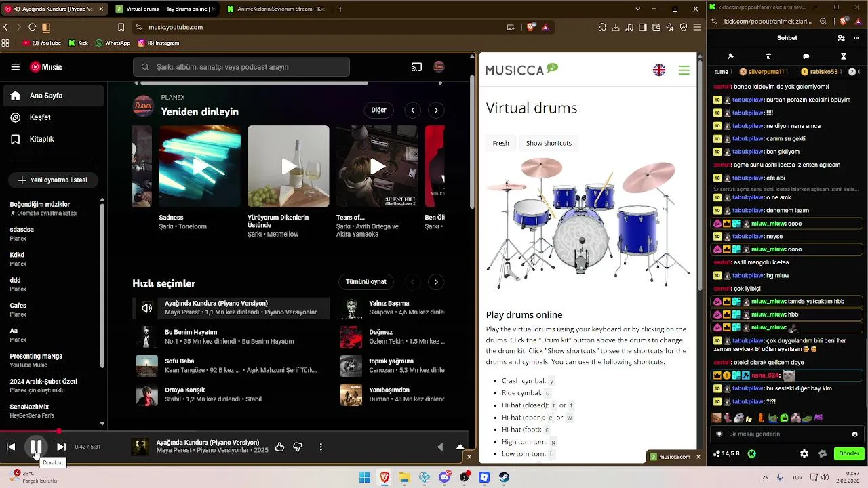The image size is (868, 488).
Task: Open the player's left-pointing triangle control
Action: 440,447
